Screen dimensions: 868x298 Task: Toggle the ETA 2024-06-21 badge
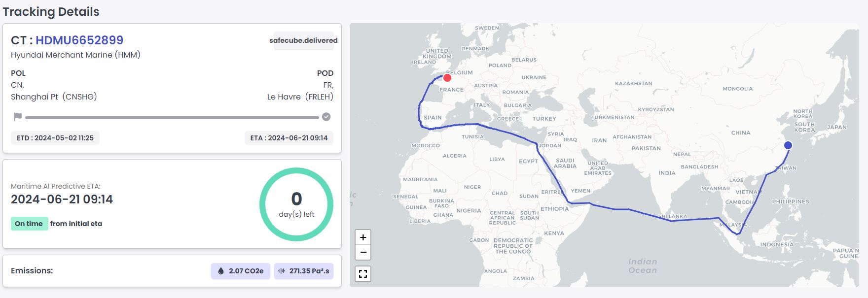(289, 138)
